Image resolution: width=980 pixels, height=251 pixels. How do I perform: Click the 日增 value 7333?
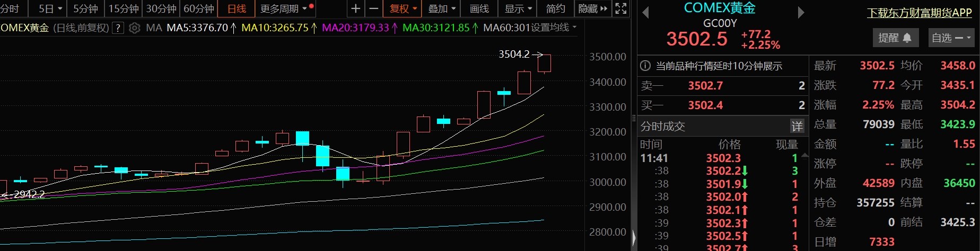pos(882,242)
